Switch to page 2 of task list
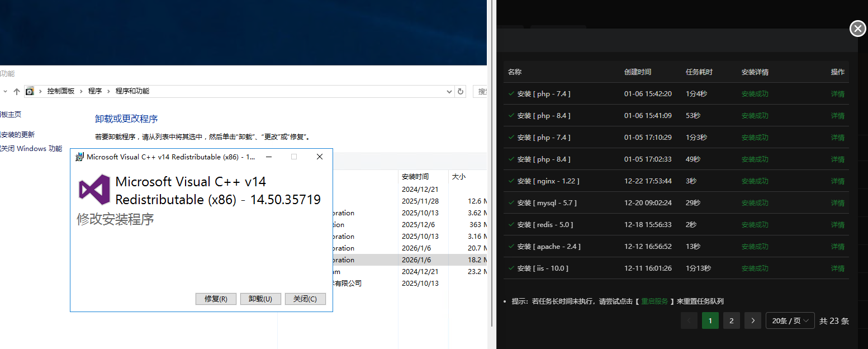This screenshot has height=349, width=868. tap(731, 320)
